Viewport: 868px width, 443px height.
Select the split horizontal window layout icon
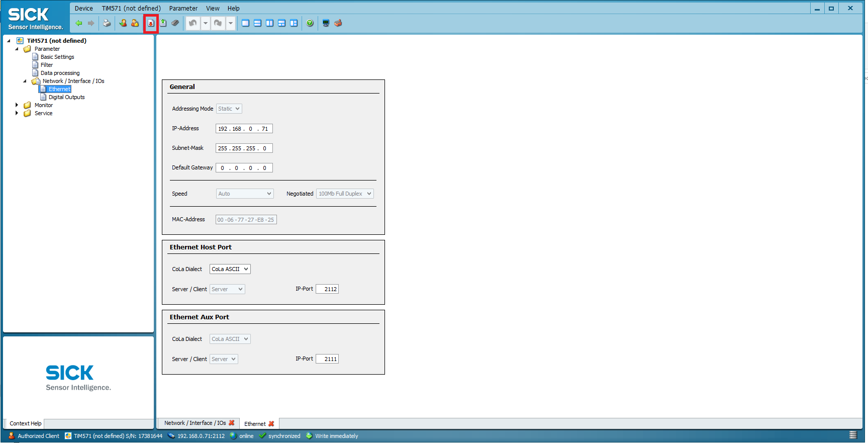[257, 23]
